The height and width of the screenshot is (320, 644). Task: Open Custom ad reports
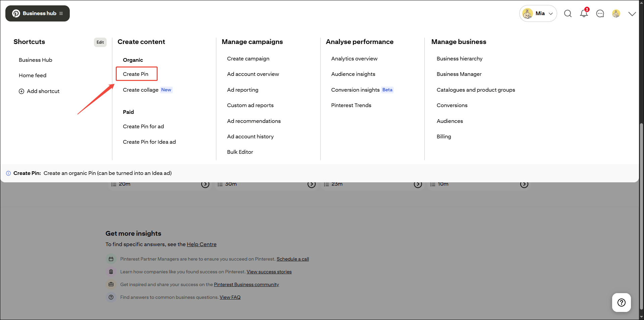pyautogui.click(x=250, y=105)
